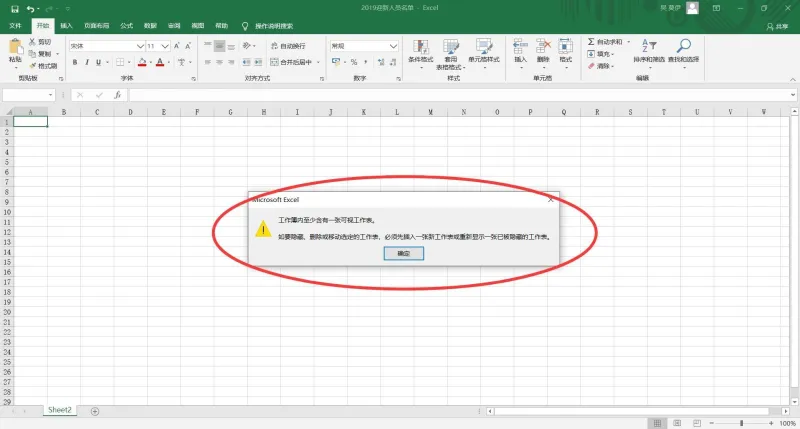Undo the last action
Screen dimensions: 800x429
pyautogui.click(x=31, y=9)
